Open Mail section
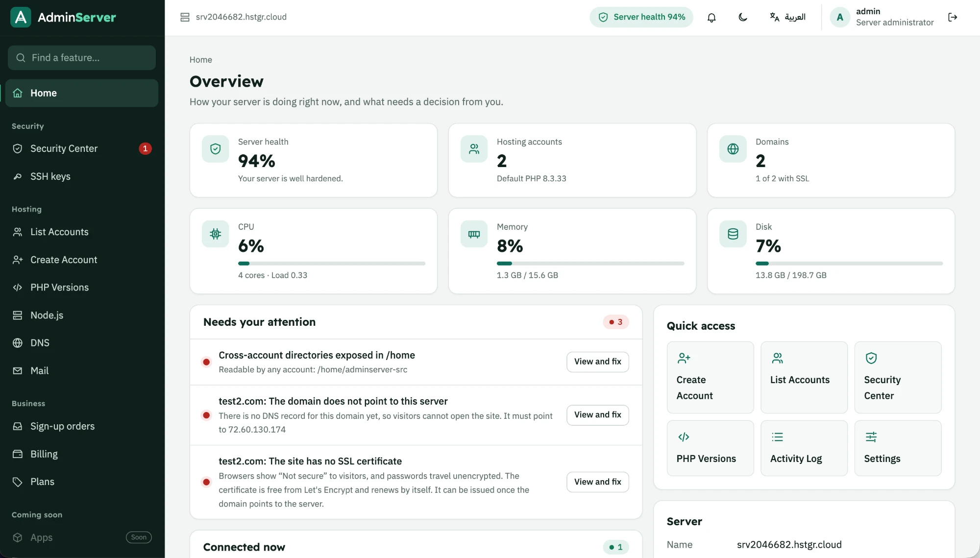The height and width of the screenshot is (558, 980). tap(82, 371)
